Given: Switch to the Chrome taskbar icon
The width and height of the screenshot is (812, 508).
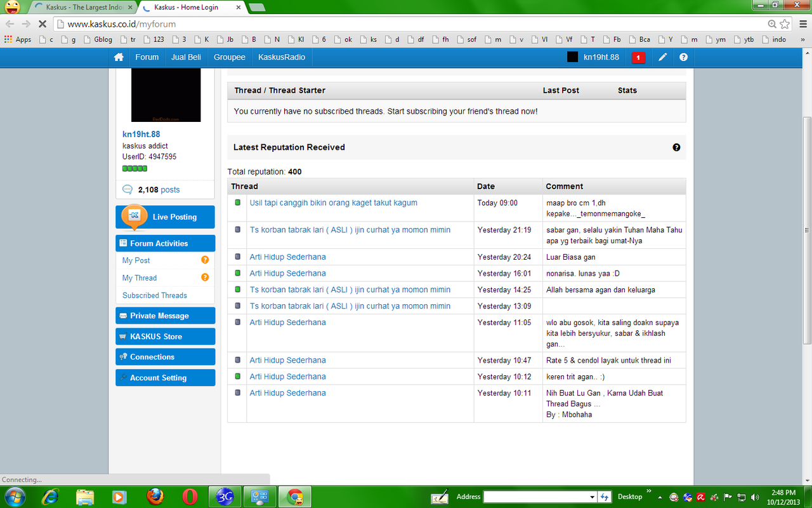Looking at the screenshot, I should tap(296, 497).
